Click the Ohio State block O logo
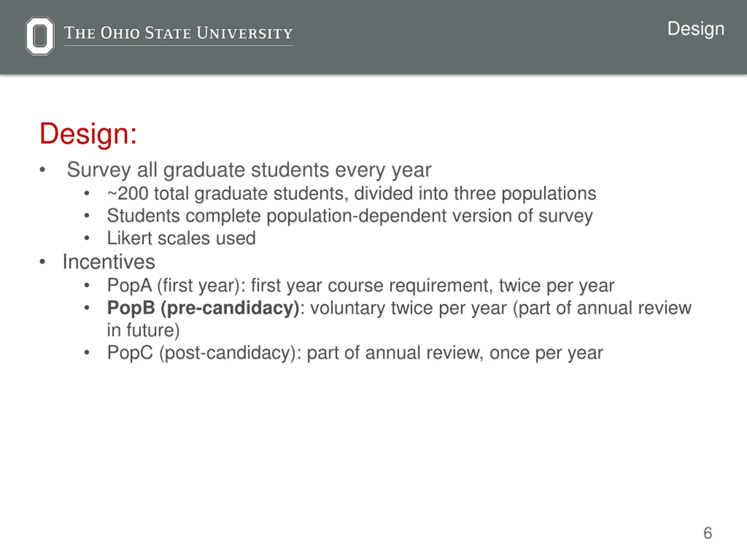747x560 pixels. pos(40,36)
